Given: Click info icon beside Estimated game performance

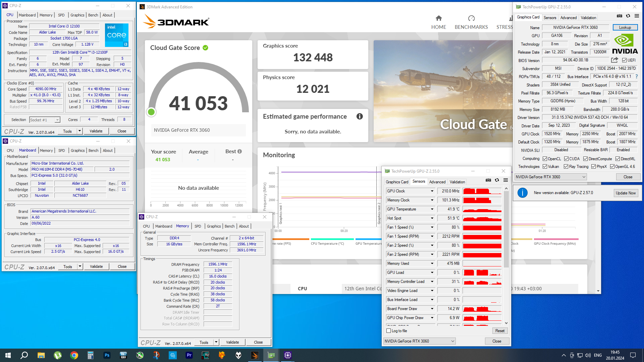Looking at the screenshot, I should coord(360,116).
